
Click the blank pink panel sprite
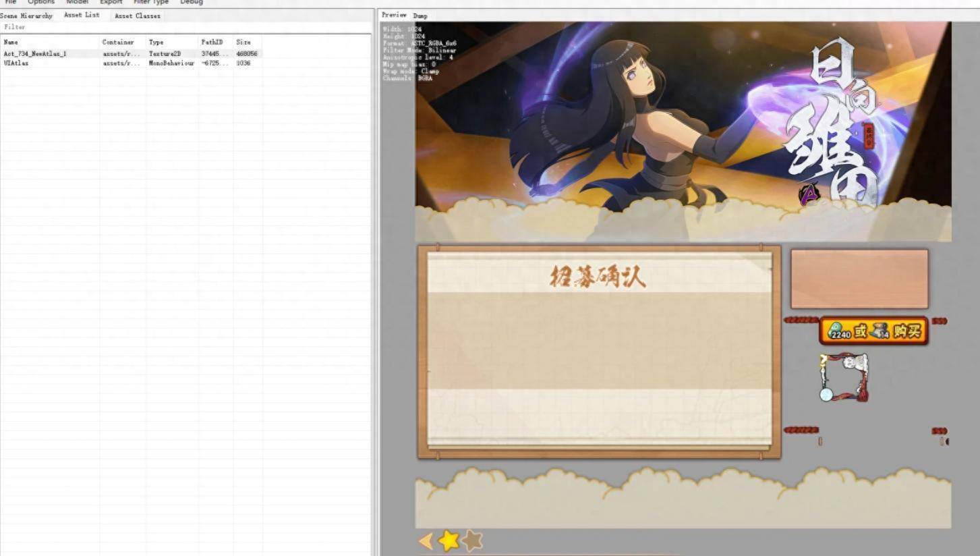pyautogui.click(x=859, y=279)
